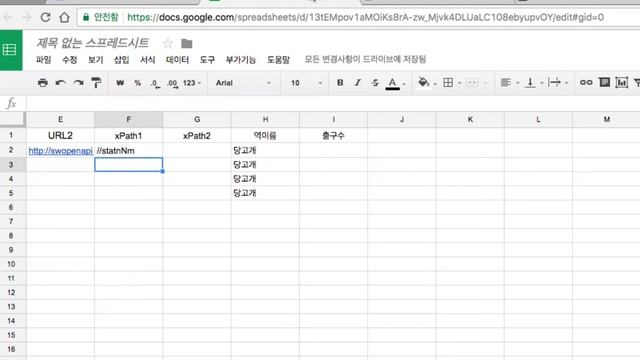Select column F header

click(129, 119)
